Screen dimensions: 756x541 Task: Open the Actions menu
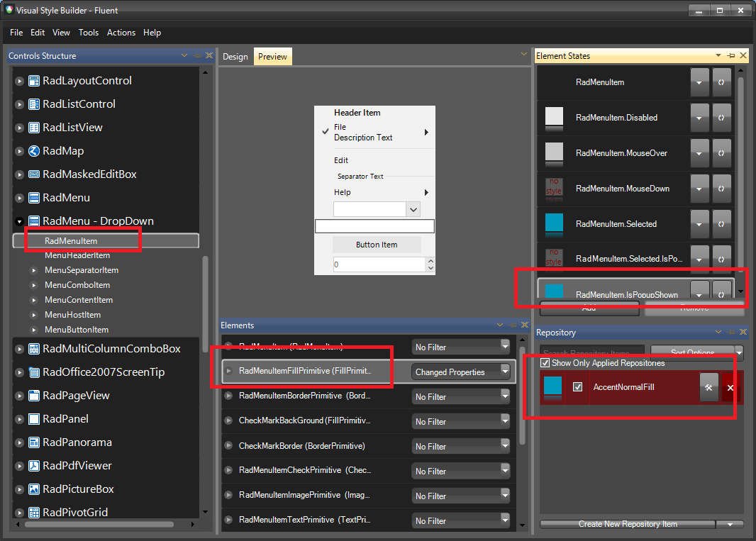(121, 33)
